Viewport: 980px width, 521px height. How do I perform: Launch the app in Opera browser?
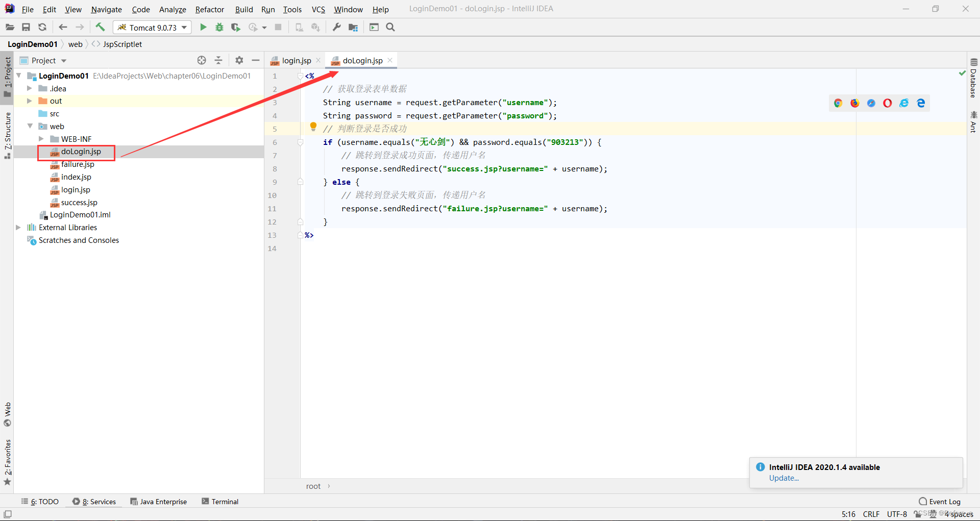click(888, 103)
